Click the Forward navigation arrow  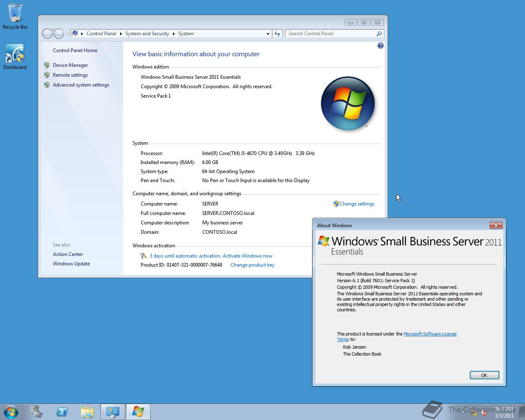(x=59, y=34)
